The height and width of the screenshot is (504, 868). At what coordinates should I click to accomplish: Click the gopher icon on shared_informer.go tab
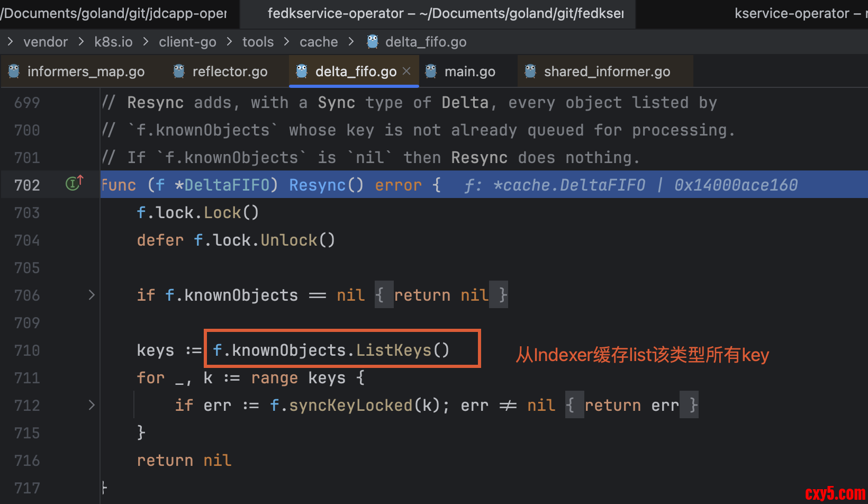(x=530, y=71)
